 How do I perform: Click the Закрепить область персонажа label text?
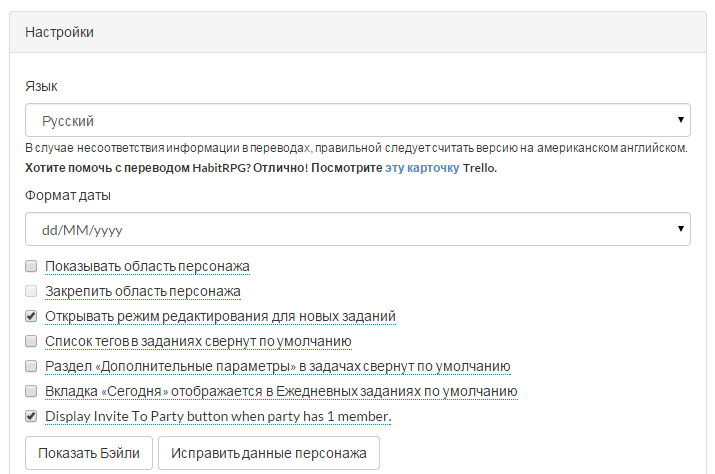pos(143,292)
